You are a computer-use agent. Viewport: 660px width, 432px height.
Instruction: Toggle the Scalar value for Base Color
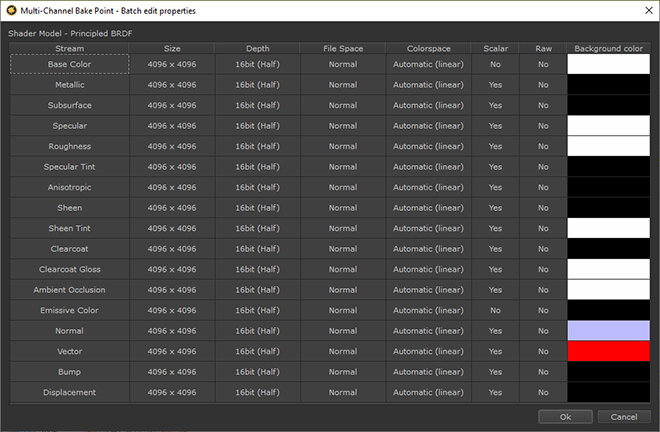495,64
